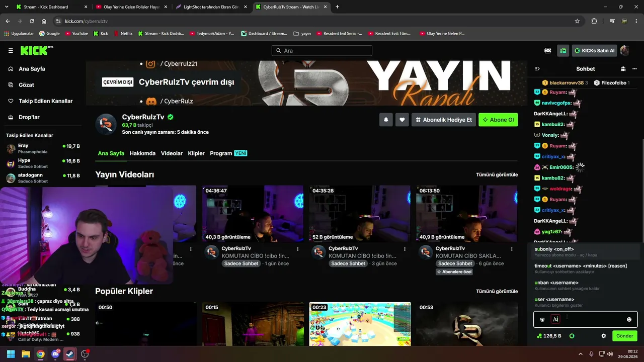644x362 pixels.
Task: Open the Kick hamburger sidebar menu
Action: [x=11, y=51]
